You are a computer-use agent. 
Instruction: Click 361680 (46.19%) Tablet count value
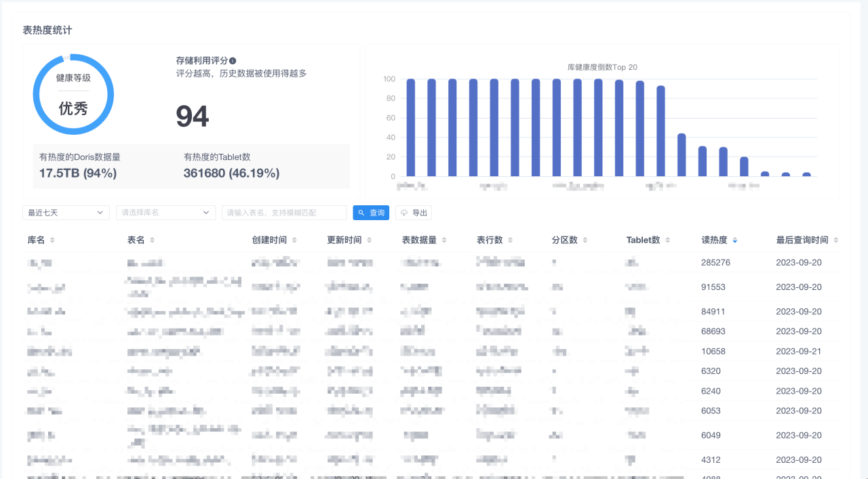231,173
